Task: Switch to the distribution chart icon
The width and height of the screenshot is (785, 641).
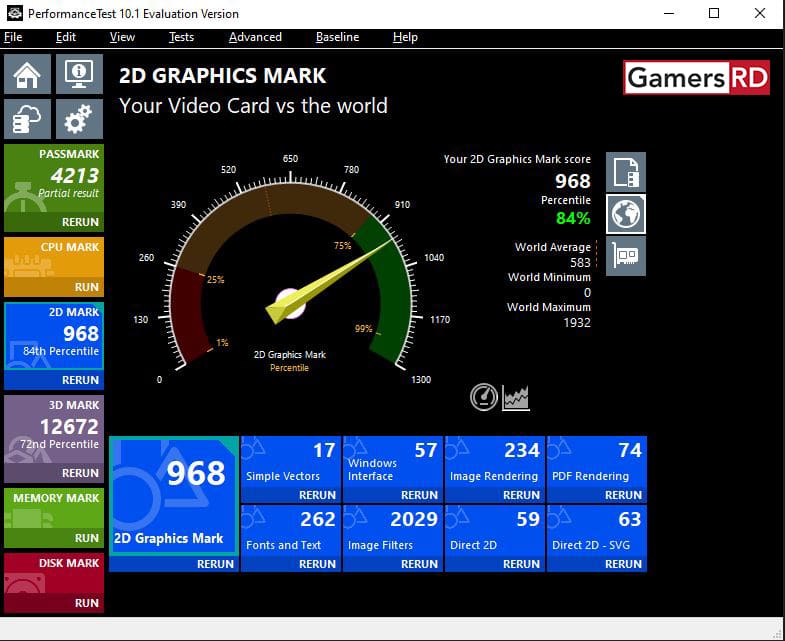Action: (x=516, y=397)
